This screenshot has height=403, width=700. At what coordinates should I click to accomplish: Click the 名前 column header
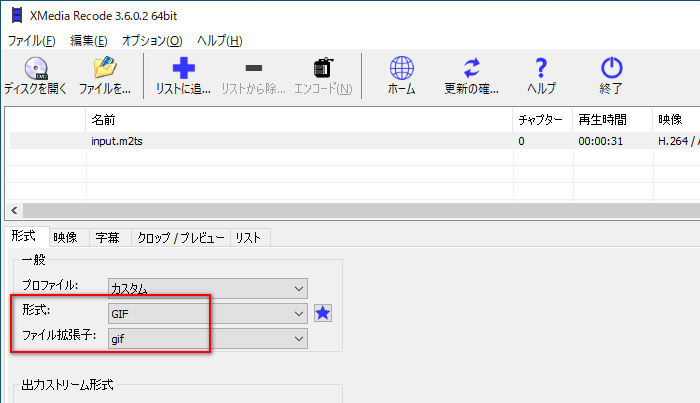coord(299,120)
